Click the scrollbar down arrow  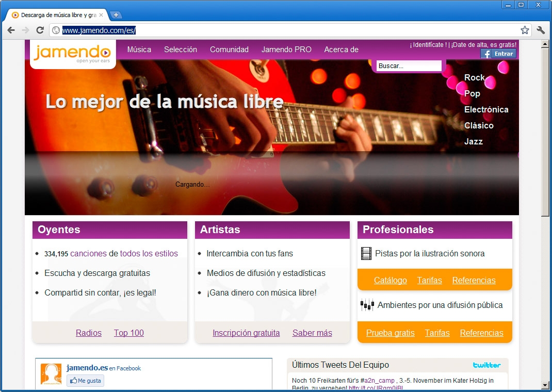[x=545, y=385]
